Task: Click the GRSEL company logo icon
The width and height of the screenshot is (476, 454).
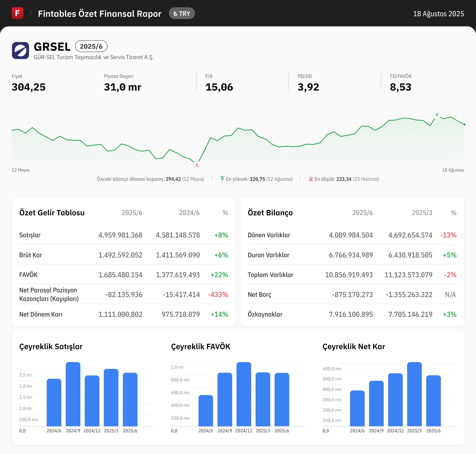Action: coord(21,50)
